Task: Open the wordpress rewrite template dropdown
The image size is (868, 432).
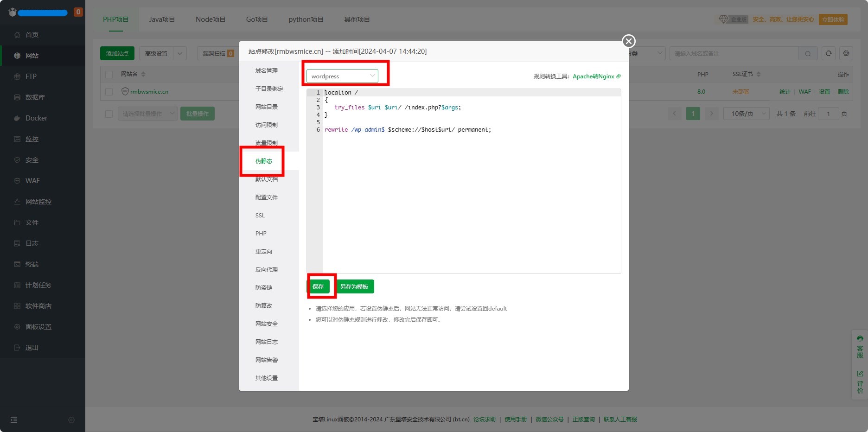Action: point(342,76)
